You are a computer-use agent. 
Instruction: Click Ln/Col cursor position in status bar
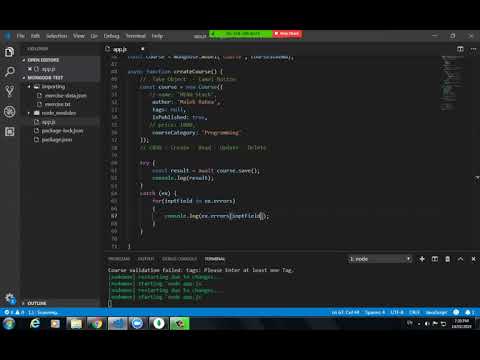[x=345, y=312]
